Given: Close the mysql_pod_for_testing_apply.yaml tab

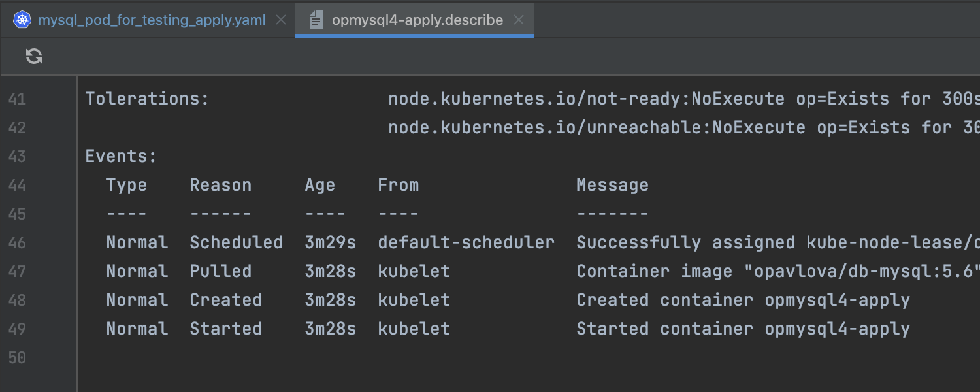Looking at the screenshot, I should (x=281, y=20).
